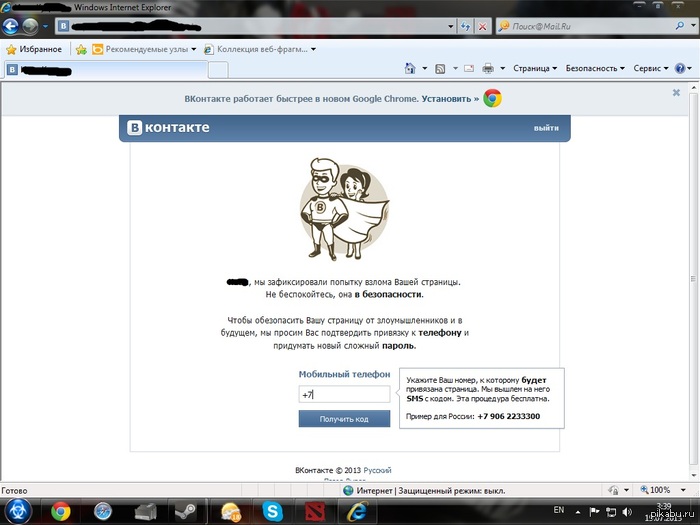
Task: Click the выйти logout link
Action: 546,128
